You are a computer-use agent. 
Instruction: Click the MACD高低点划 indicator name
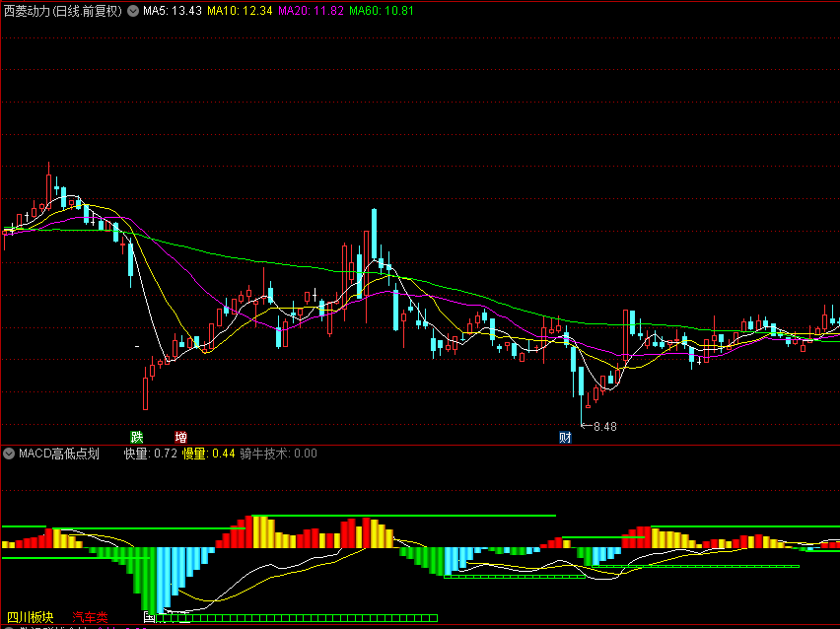tap(59, 454)
